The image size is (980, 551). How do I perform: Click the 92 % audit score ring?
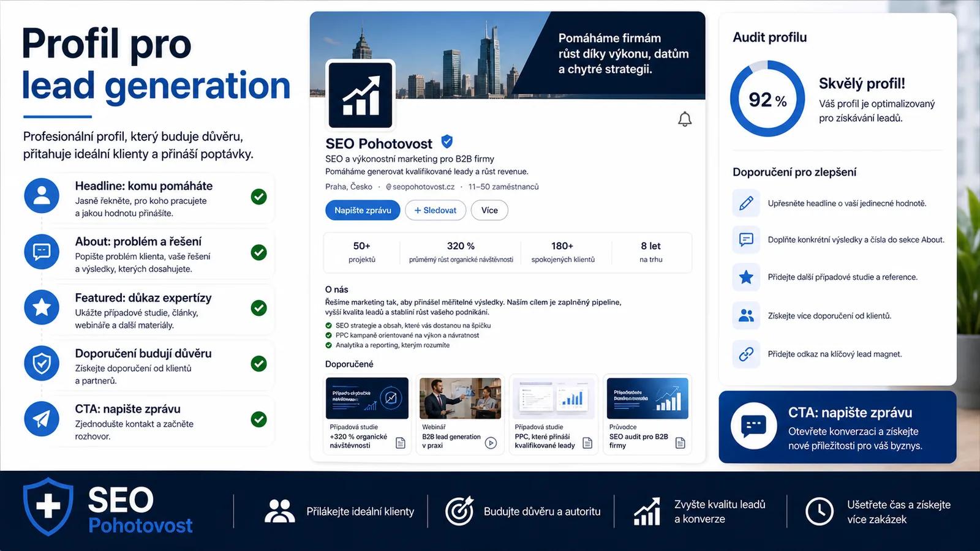click(767, 99)
